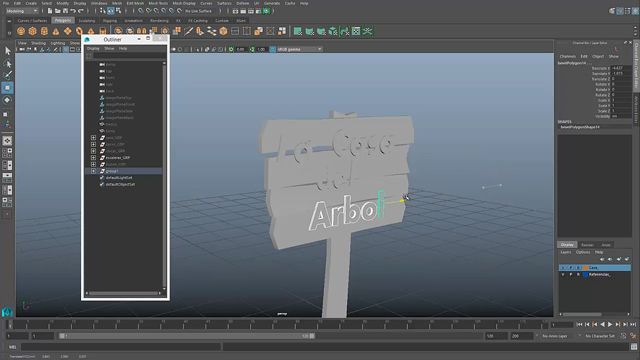Expand the group1 node in Outliner
The image size is (640, 360).
pos(93,171)
